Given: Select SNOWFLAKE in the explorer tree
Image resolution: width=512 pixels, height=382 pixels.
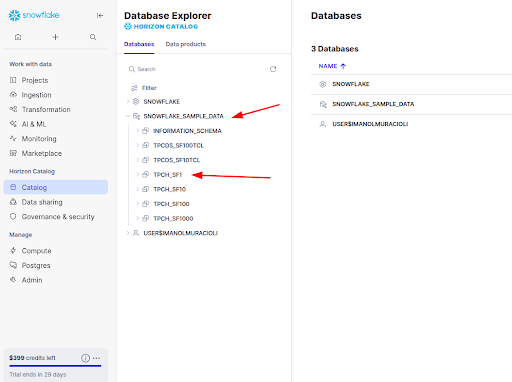Looking at the screenshot, I should 162,102.
